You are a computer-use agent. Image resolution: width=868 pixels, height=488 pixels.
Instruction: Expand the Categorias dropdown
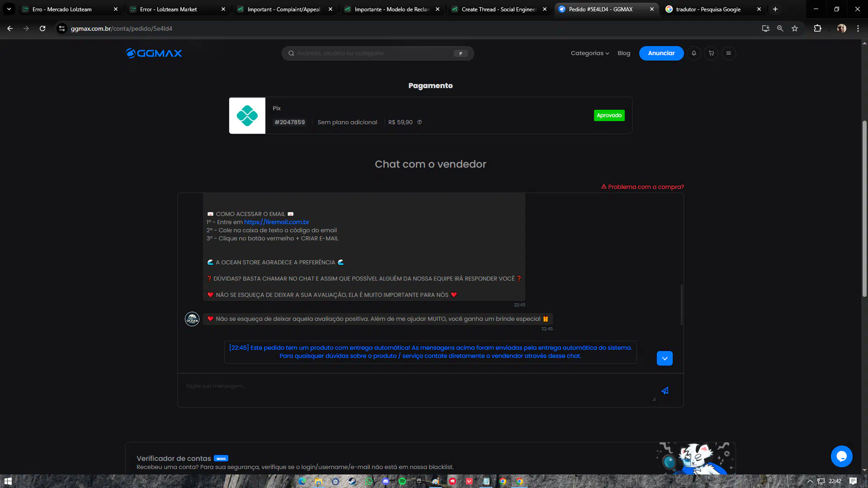[590, 53]
